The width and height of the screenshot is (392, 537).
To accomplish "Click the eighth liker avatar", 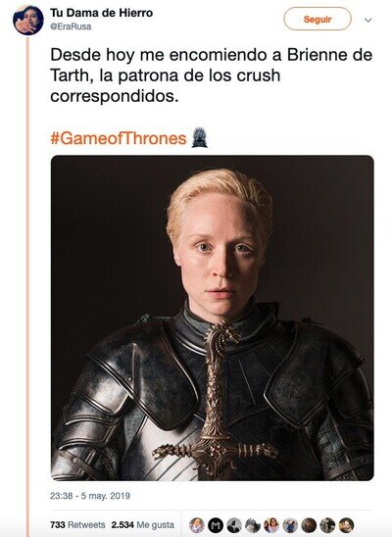I will (327, 525).
